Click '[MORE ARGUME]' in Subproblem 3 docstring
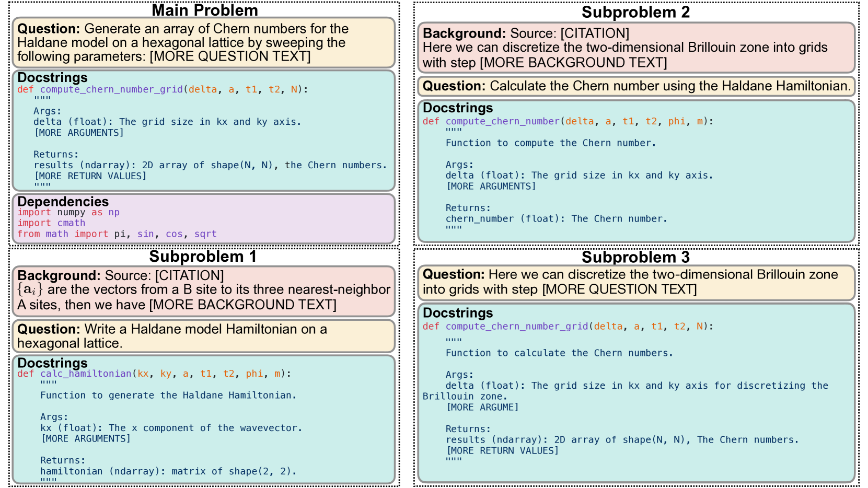This screenshot has width=868, height=488. [x=483, y=408]
